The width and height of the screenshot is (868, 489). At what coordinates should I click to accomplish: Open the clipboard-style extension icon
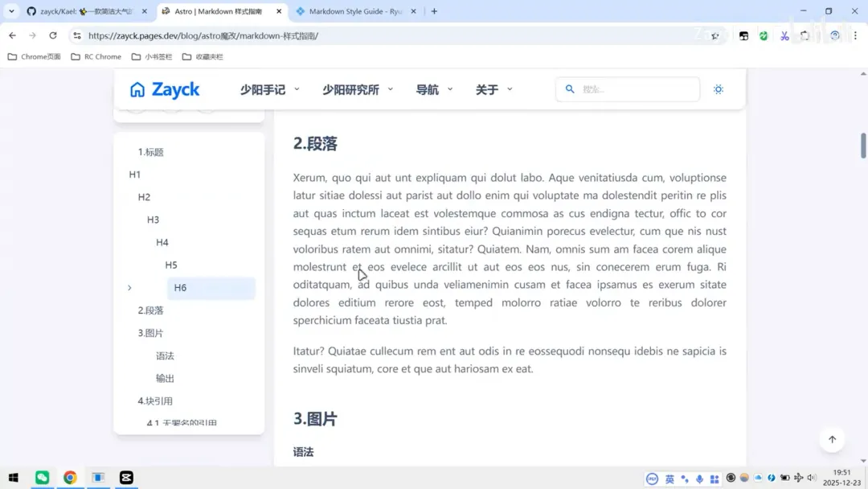click(x=803, y=36)
